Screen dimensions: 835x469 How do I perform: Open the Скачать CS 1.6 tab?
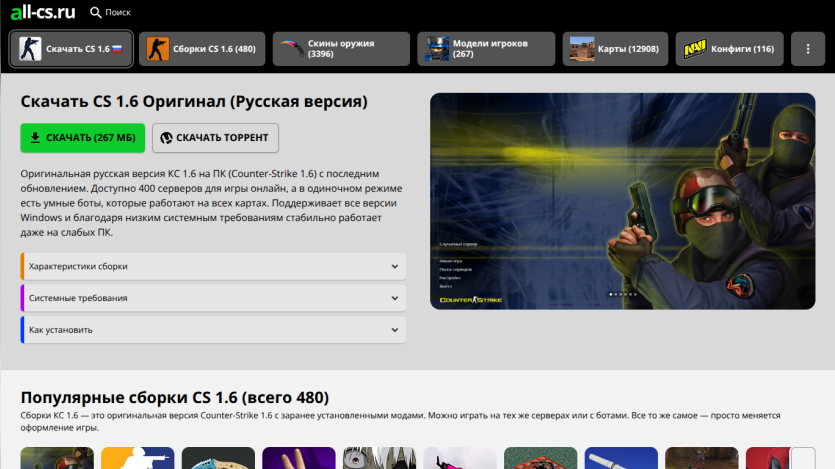(x=71, y=49)
